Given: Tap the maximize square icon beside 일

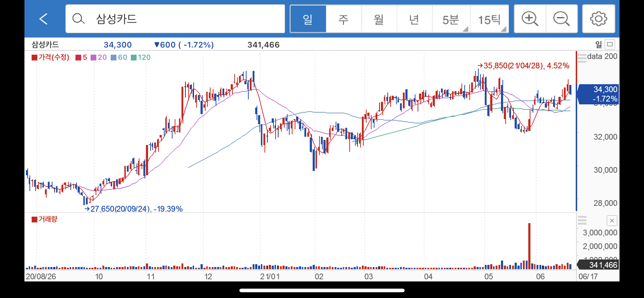Looking at the screenshot, I should coord(610,44).
